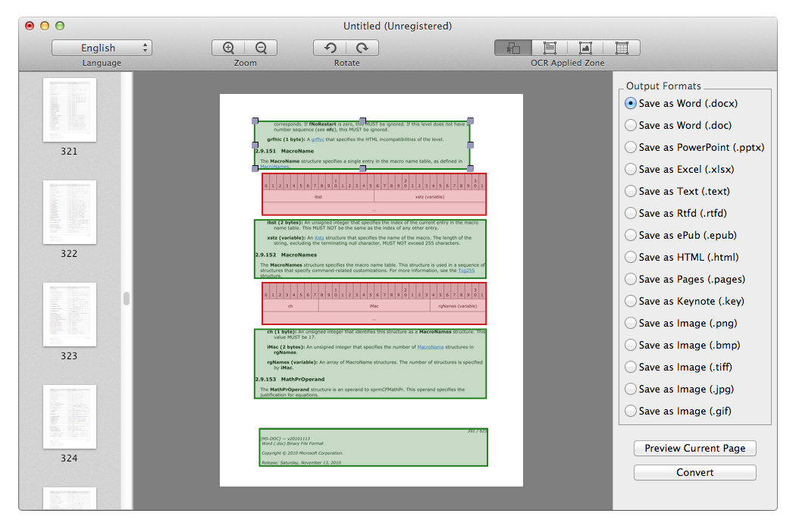Click the "2.9.153 MathPrOperand" heading
This screenshot has height=532, width=799.
290,379
